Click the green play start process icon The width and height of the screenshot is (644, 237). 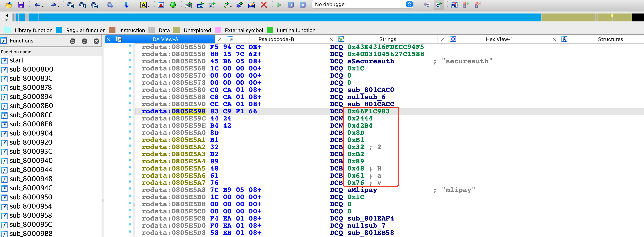click(279, 5)
